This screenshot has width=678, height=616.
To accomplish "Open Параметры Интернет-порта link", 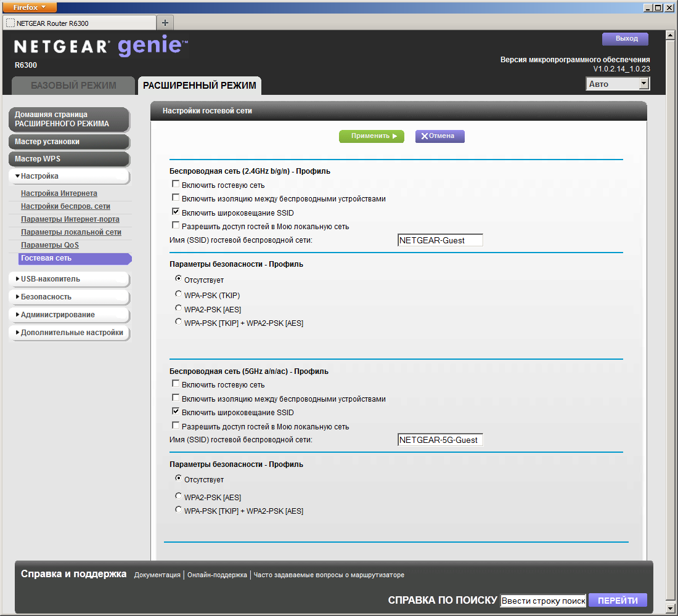I will point(70,219).
